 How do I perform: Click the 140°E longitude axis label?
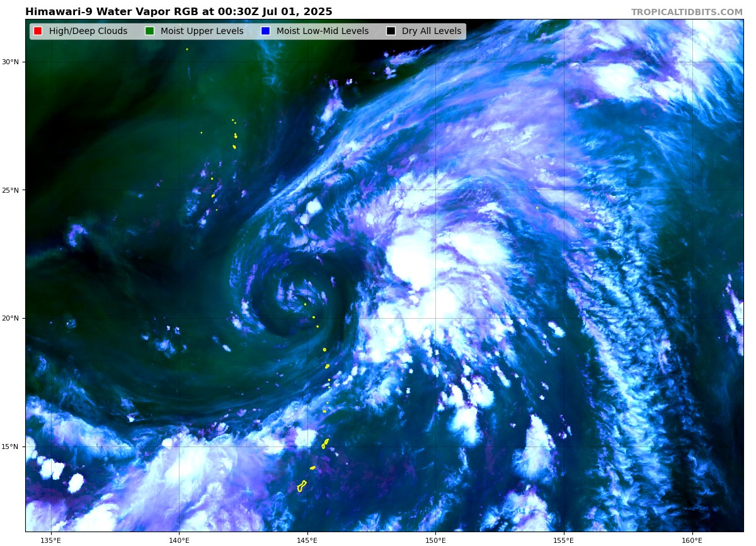pos(179,540)
